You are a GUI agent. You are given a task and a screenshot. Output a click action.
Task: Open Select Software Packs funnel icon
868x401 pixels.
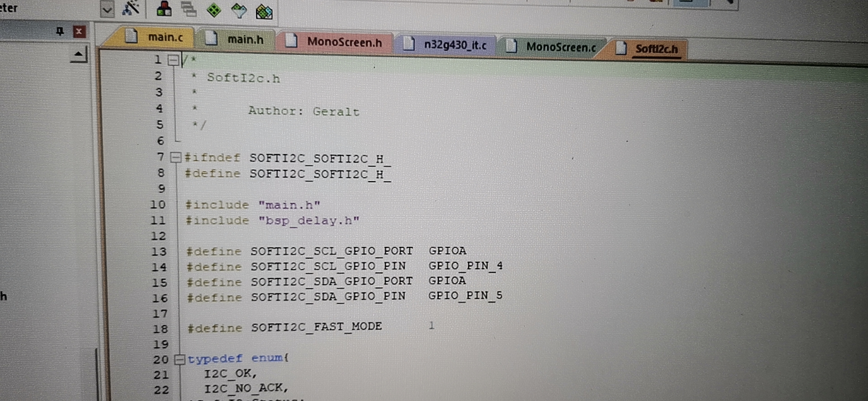pos(239,10)
